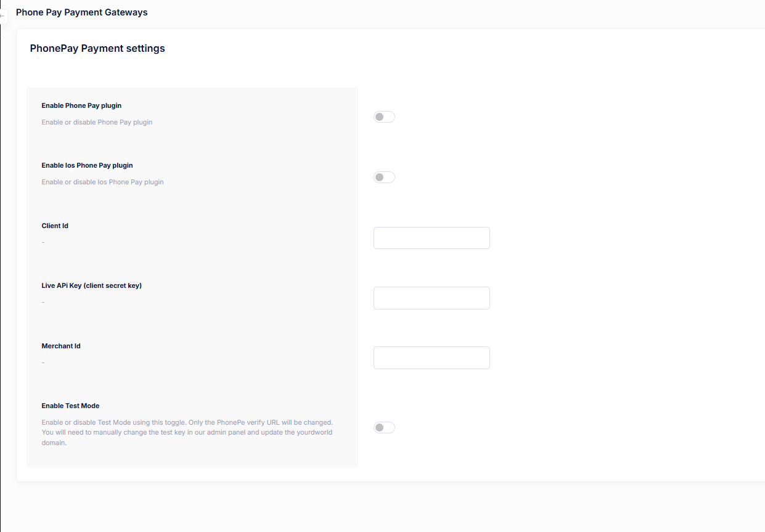Toggle the Ios Phone Pay plugin setting

click(384, 177)
